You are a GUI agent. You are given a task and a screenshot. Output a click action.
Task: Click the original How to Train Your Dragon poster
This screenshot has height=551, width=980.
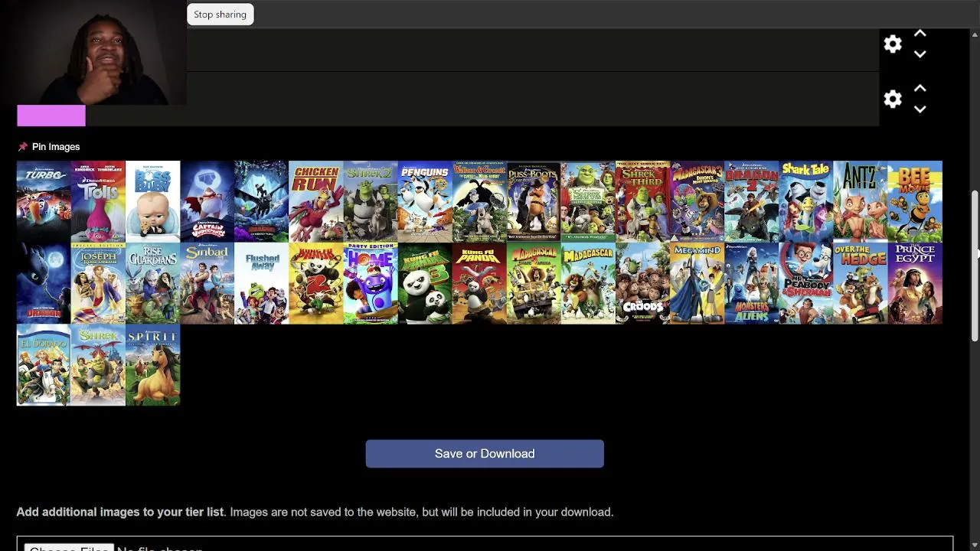[44, 283]
